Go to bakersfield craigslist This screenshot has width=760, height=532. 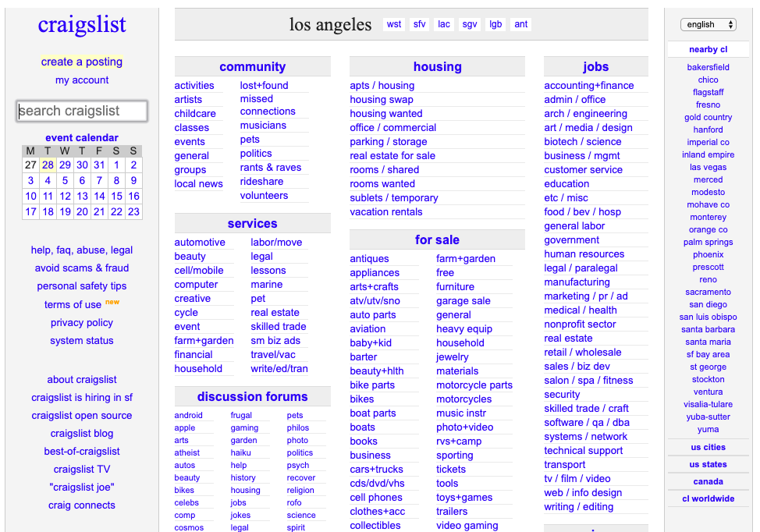pos(708,67)
